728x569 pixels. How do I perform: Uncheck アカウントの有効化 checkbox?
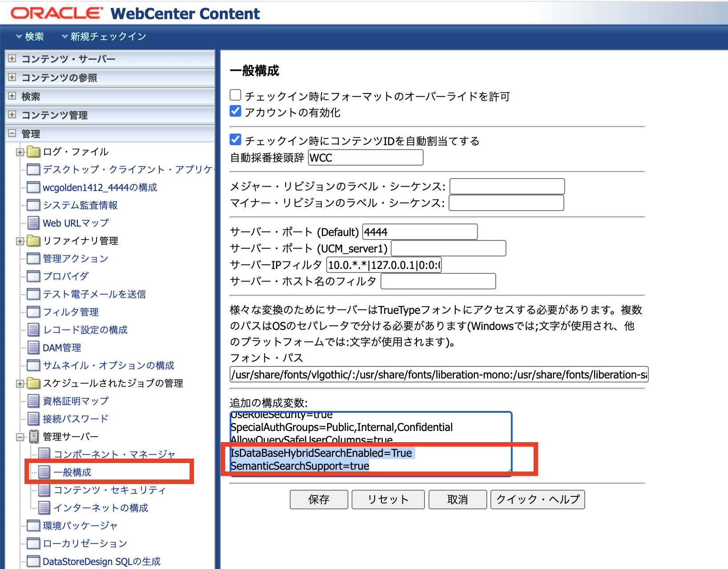coord(235,111)
